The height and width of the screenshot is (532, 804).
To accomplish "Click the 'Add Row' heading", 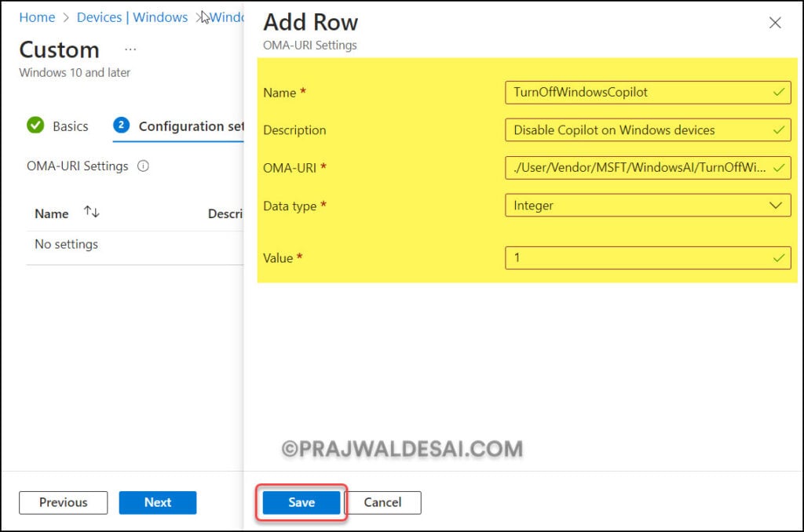I will 311,23.
